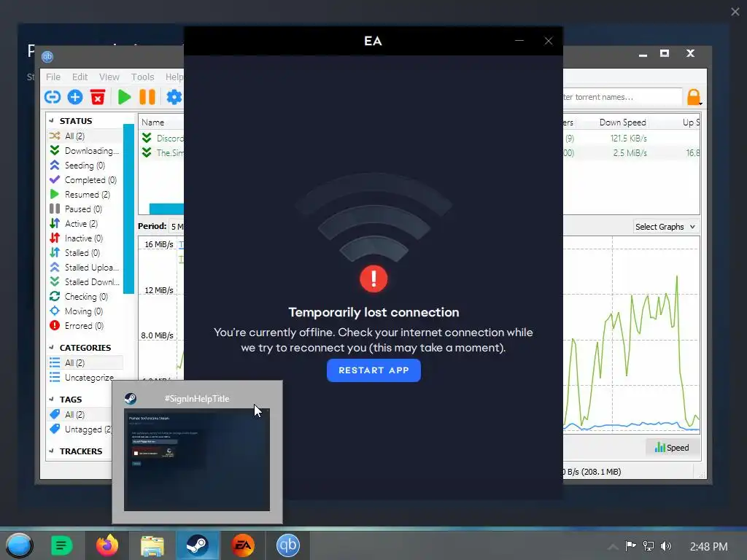This screenshot has width=747, height=560.
Task: Select the Active (2) filter
Action: [85, 223]
